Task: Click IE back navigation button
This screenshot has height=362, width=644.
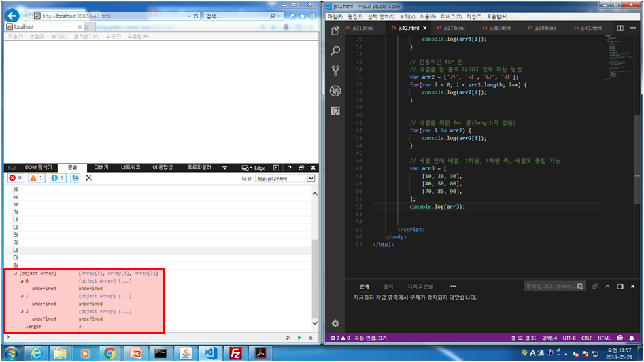Action: (x=12, y=16)
